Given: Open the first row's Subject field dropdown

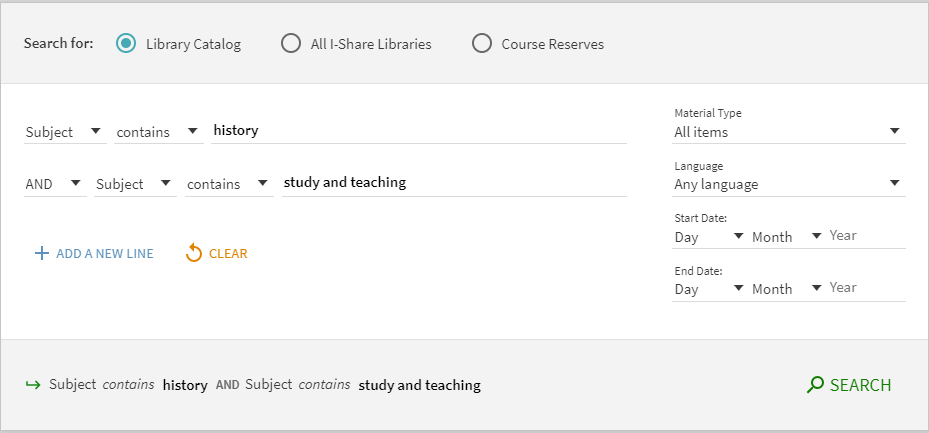Looking at the screenshot, I should (x=64, y=132).
